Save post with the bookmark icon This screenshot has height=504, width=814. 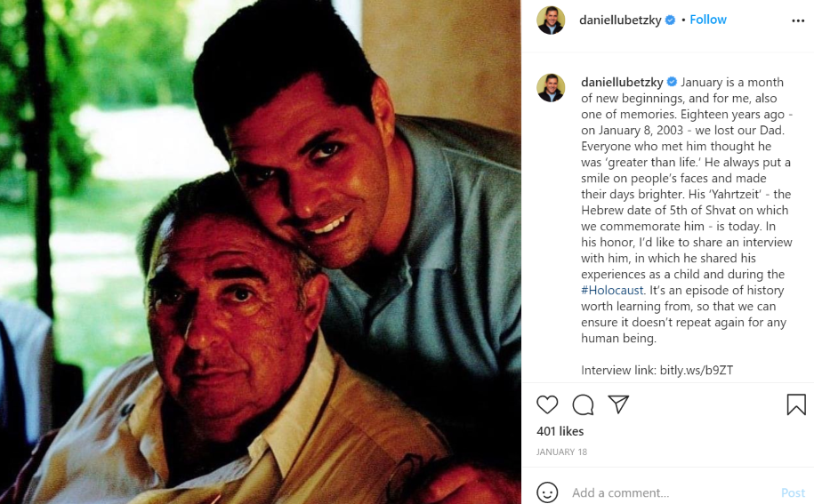pyautogui.click(x=796, y=404)
